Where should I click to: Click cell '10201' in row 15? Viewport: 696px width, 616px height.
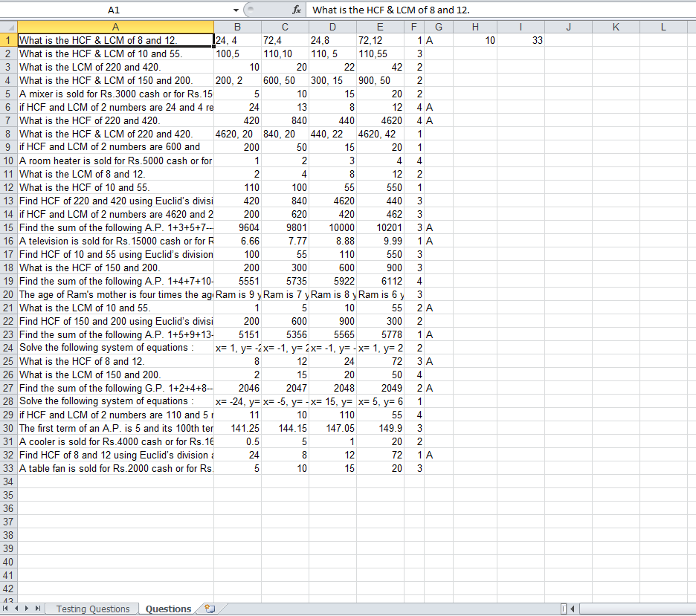[x=381, y=227]
